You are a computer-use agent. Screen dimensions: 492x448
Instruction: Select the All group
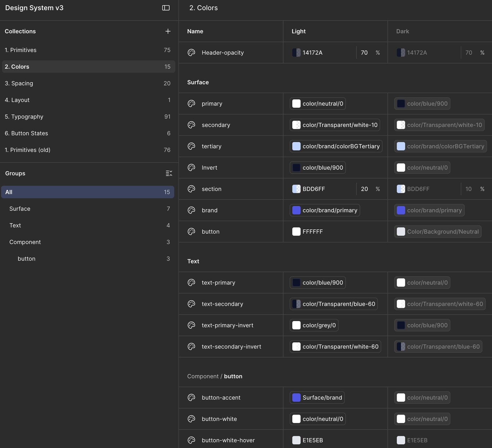[x=88, y=192]
